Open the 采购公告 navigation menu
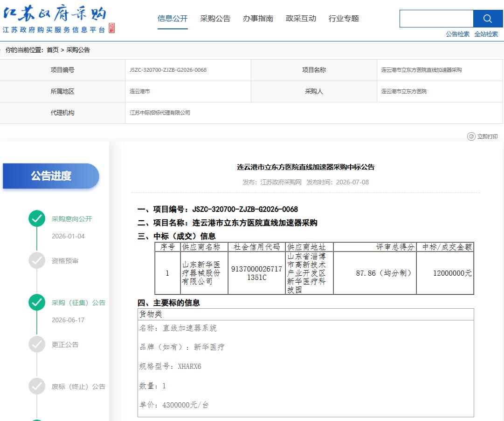Screen dimensions: 504x421 215,18
